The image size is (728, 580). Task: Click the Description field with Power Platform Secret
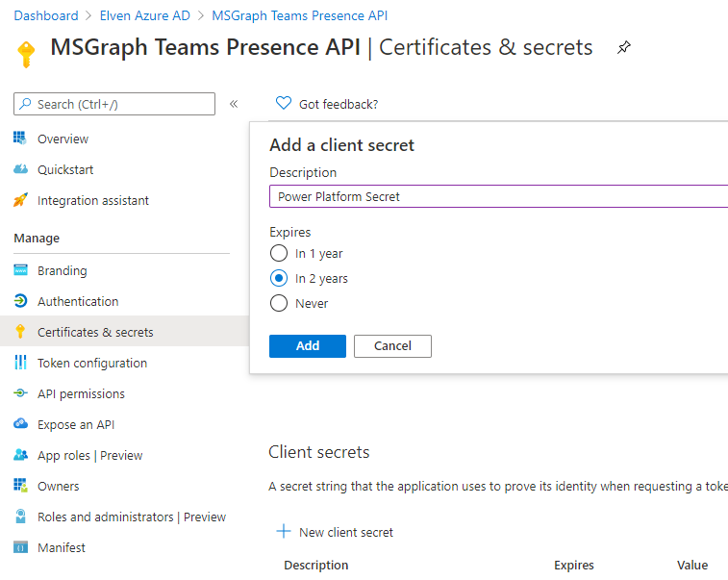click(499, 196)
